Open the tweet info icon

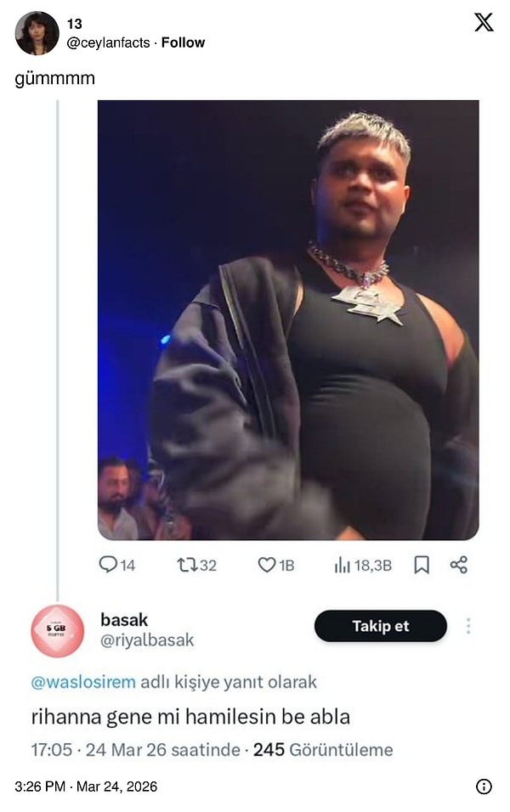pos(484,787)
